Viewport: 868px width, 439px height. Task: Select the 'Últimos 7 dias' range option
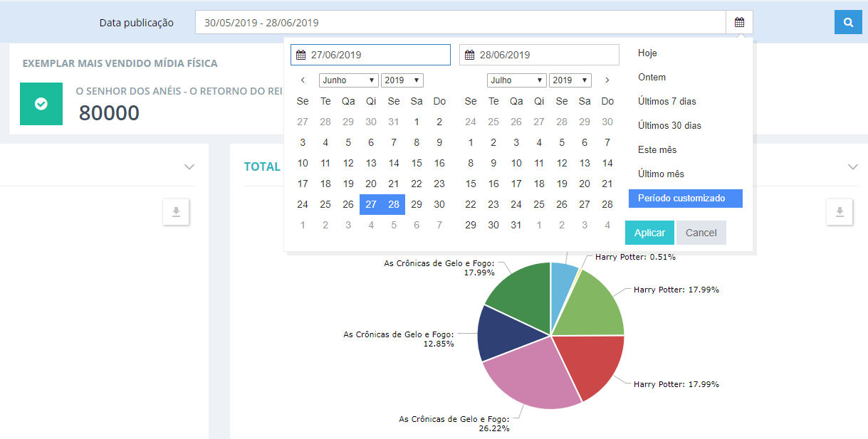click(666, 102)
